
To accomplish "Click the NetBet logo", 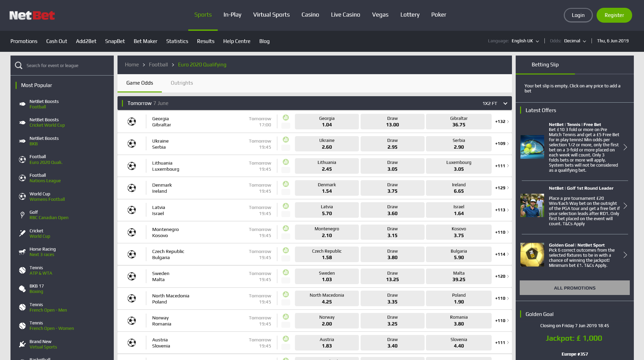I will click(32, 15).
